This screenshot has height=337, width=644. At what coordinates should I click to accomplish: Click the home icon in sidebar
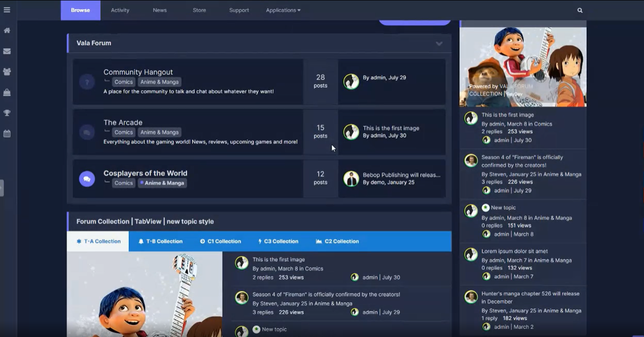click(x=7, y=30)
